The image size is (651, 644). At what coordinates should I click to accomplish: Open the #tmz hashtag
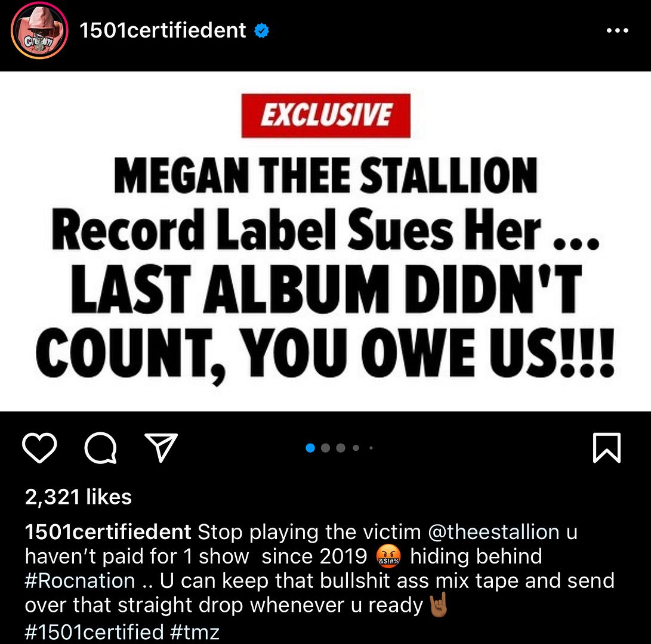coord(195,631)
